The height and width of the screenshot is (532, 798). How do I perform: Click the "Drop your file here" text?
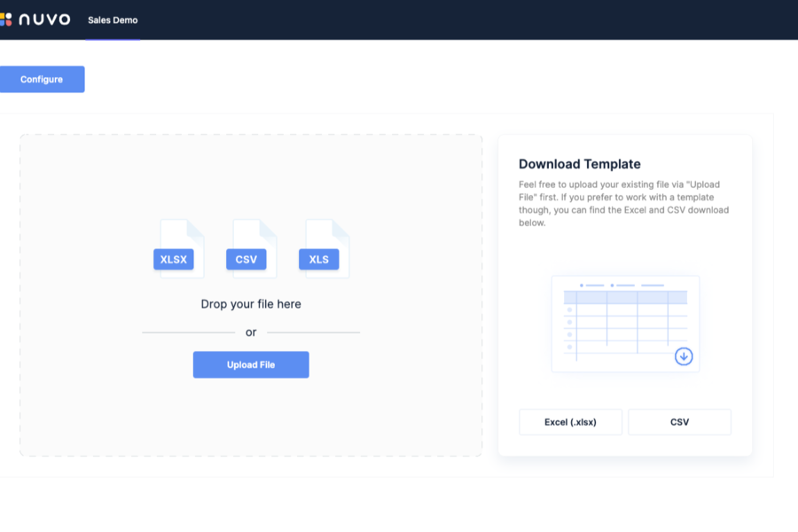click(x=251, y=304)
